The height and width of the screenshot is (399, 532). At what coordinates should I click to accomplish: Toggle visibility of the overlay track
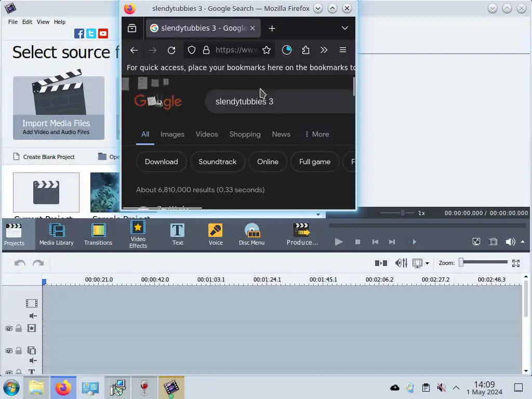(9, 351)
